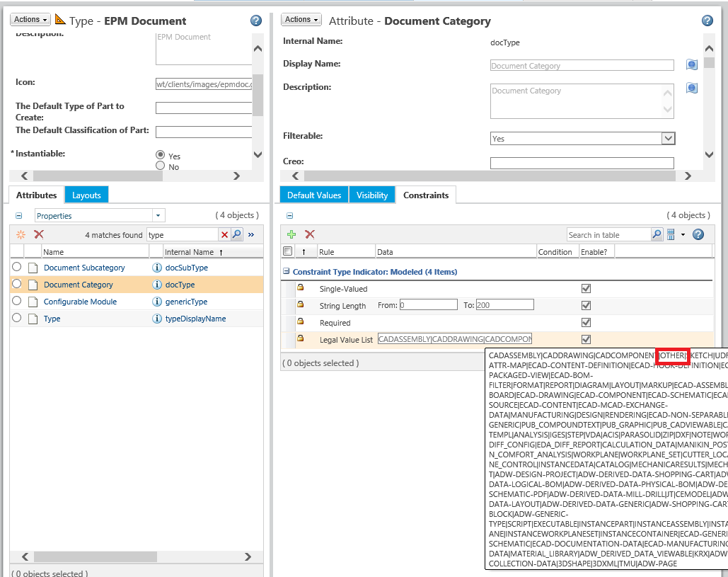
Task: Select Document Subcategory row radio button
Action: 17,267
